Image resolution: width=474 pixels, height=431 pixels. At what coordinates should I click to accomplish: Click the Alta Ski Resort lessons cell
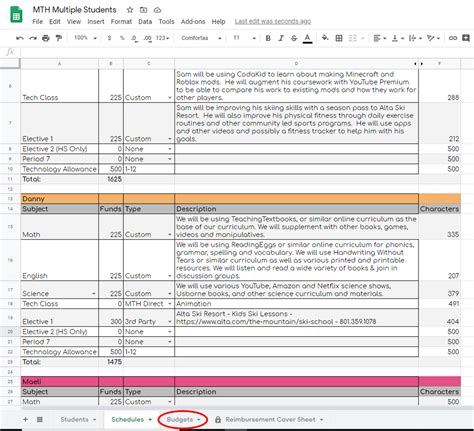296,318
